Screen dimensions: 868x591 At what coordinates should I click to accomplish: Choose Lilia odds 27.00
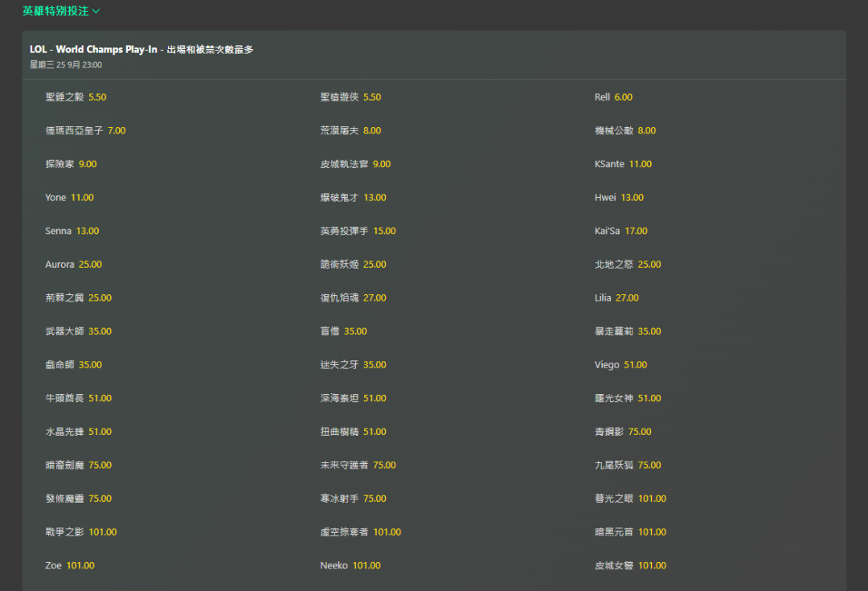click(x=627, y=298)
